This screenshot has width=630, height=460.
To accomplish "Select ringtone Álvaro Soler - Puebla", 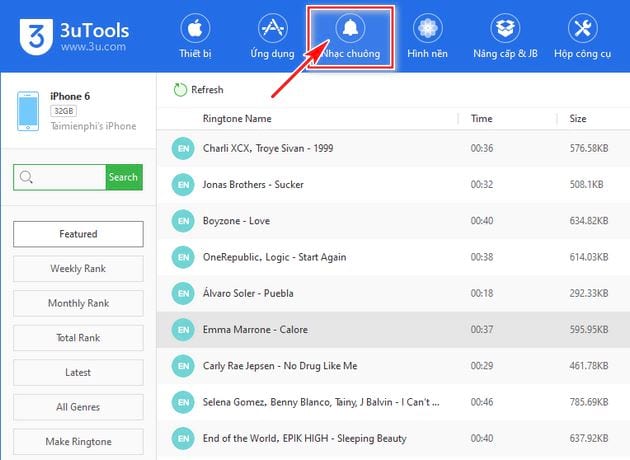I will tap(393, 293).
